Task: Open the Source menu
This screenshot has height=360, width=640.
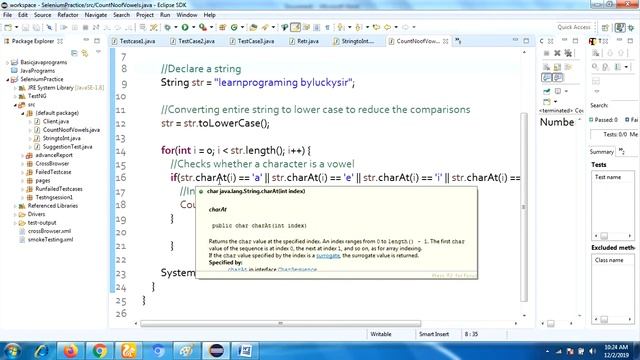Action: 42,15
